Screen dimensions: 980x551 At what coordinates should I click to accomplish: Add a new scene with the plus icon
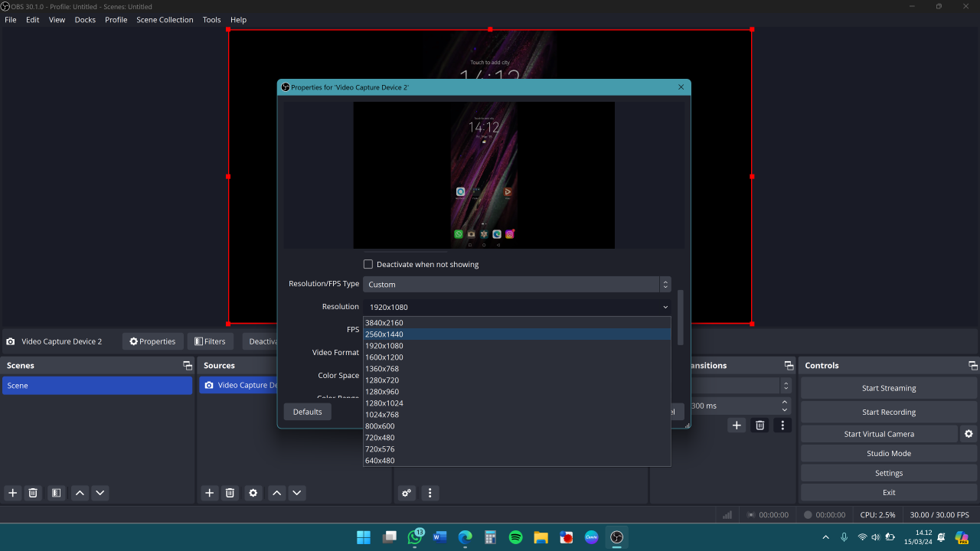click(11, 493)
